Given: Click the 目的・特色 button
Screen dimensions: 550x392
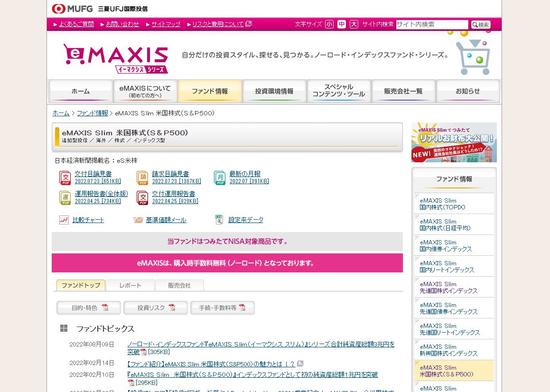Looking at the screenshot, I should click(89, 308).
